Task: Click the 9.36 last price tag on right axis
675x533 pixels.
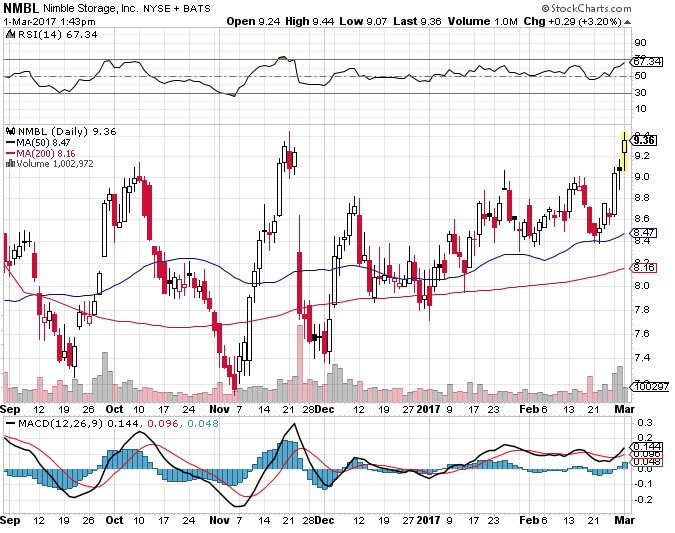Action: (x=644, y=140)
